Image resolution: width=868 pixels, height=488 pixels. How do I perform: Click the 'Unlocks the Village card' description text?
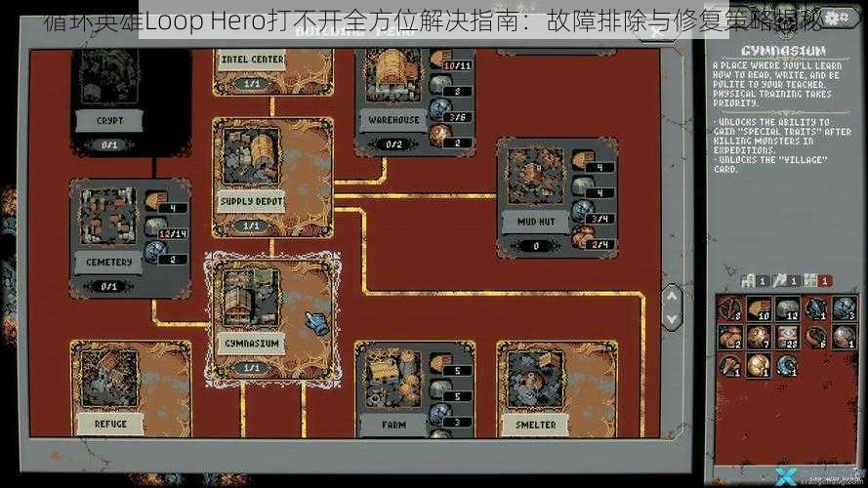(x=769, y=164)
